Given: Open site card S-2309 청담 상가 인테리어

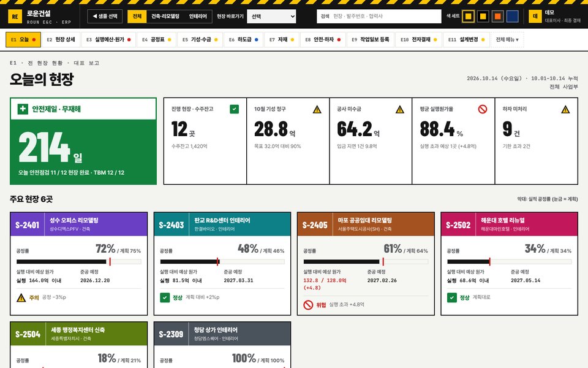Looking at the screenshot, I should [x=222, y=345].
